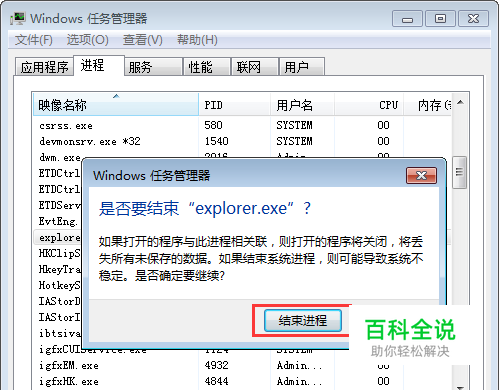
Task: Select the dwm.exe process row
Action: tap(60, 157)
